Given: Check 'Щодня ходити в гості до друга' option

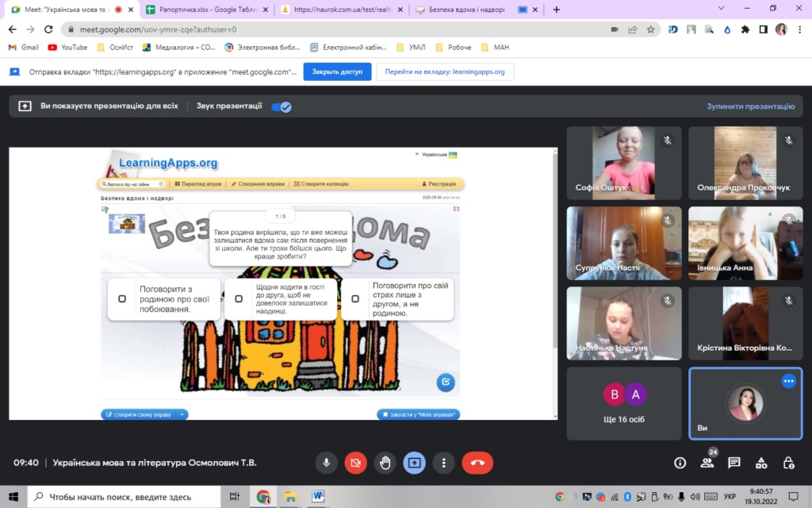Looking at the screenshot, I should [x=239, y=299].
